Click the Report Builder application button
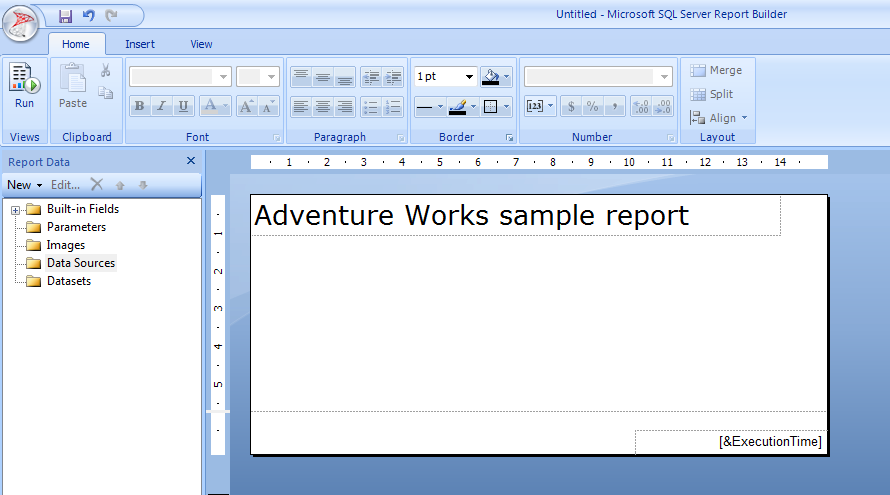The width and height of the screenshot is (890, 495). [x=20, y=24]
